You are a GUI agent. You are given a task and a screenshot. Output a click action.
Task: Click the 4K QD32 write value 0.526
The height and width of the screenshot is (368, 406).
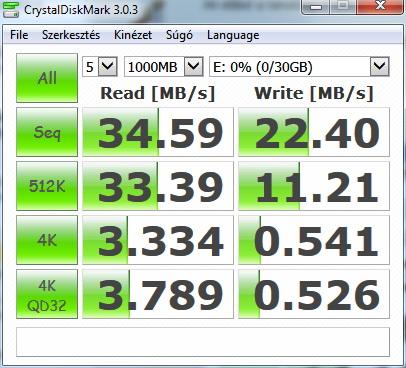[x=314, y=294]
